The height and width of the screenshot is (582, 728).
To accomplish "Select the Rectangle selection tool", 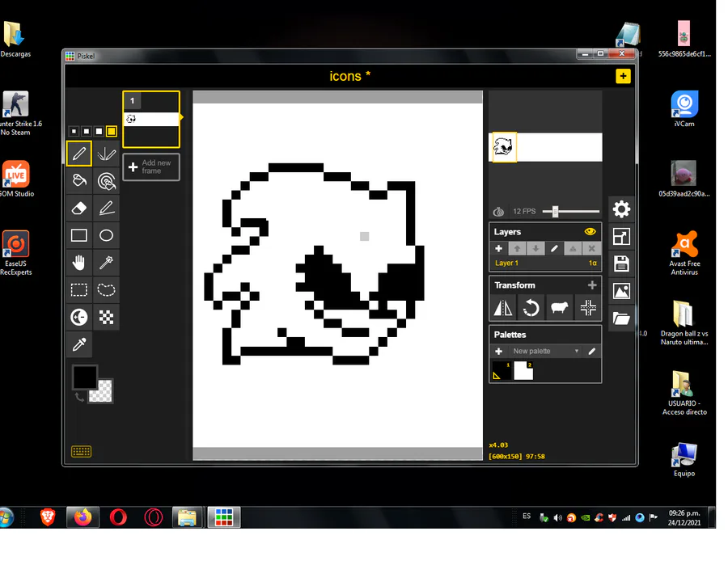I will (x=79, y=290).
